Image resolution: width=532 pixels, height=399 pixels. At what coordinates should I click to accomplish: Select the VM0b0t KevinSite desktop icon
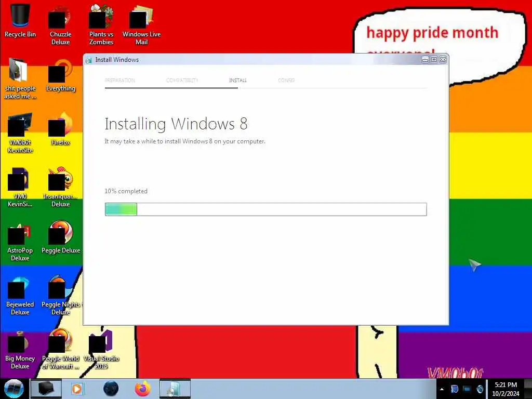(20, 132)
